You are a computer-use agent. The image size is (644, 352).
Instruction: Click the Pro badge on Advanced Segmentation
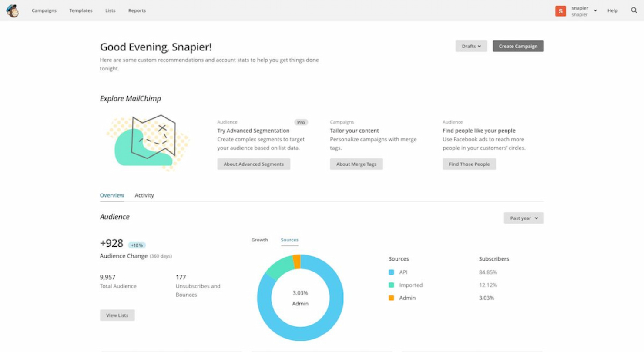click(x=301, y=122)
